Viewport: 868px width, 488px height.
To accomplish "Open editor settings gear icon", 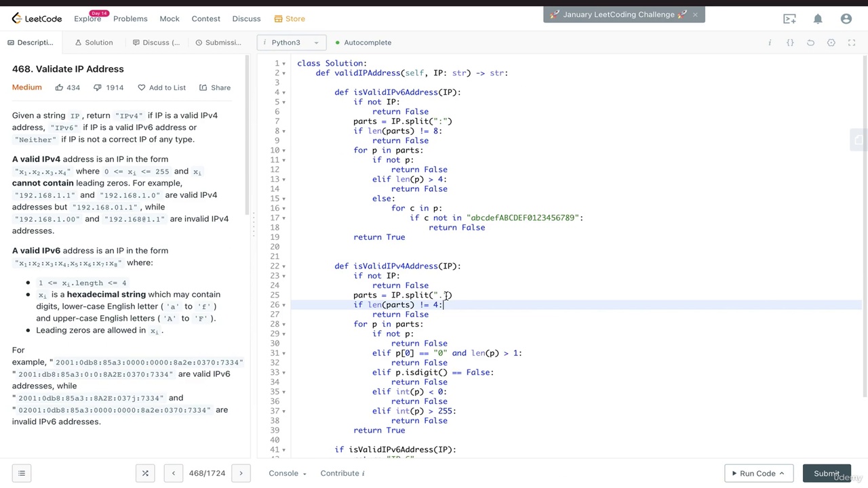I will pyautogui.click(x=831, y=43).
